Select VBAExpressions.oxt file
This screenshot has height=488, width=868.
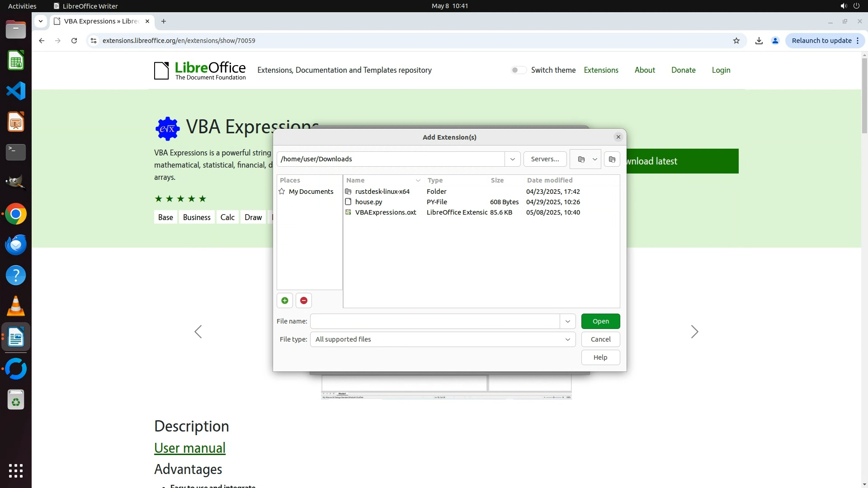385,212
